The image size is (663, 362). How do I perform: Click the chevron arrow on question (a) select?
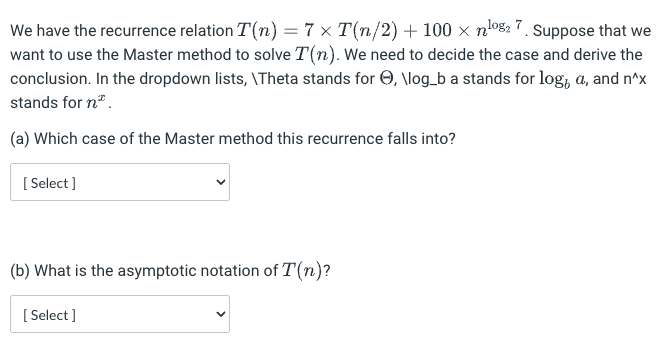[220, 182]
